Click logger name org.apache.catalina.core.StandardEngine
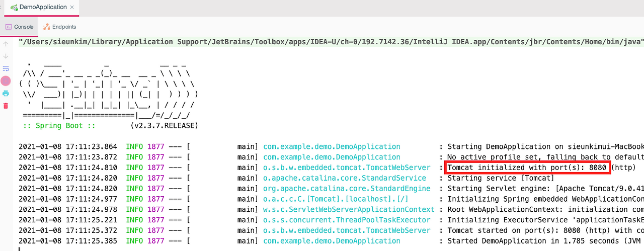Image resolution: width=644 pixels, height=251 pixels. coord(347,188)
